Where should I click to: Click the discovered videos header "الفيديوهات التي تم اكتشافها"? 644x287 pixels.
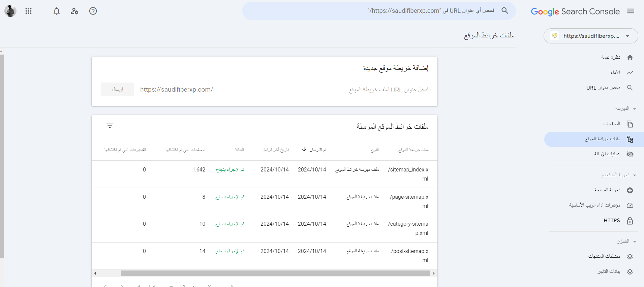125,150
